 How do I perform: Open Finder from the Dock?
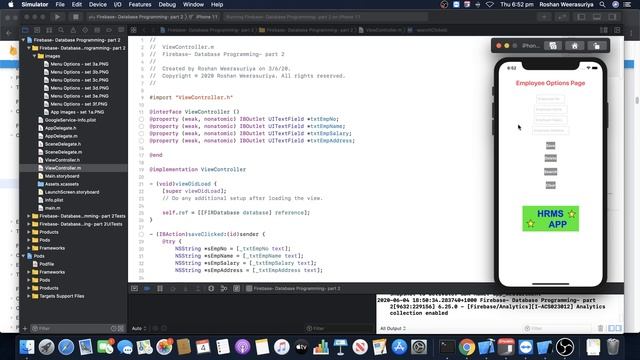coord(27,347)
